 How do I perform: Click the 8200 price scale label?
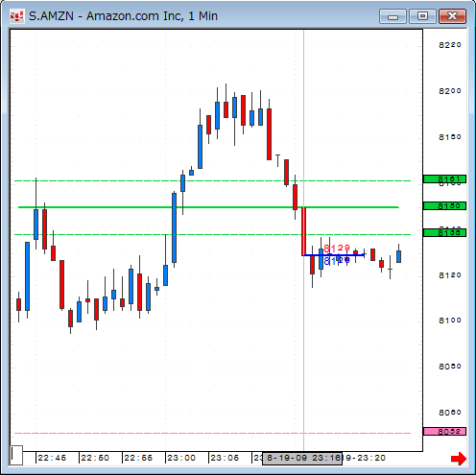450,91
